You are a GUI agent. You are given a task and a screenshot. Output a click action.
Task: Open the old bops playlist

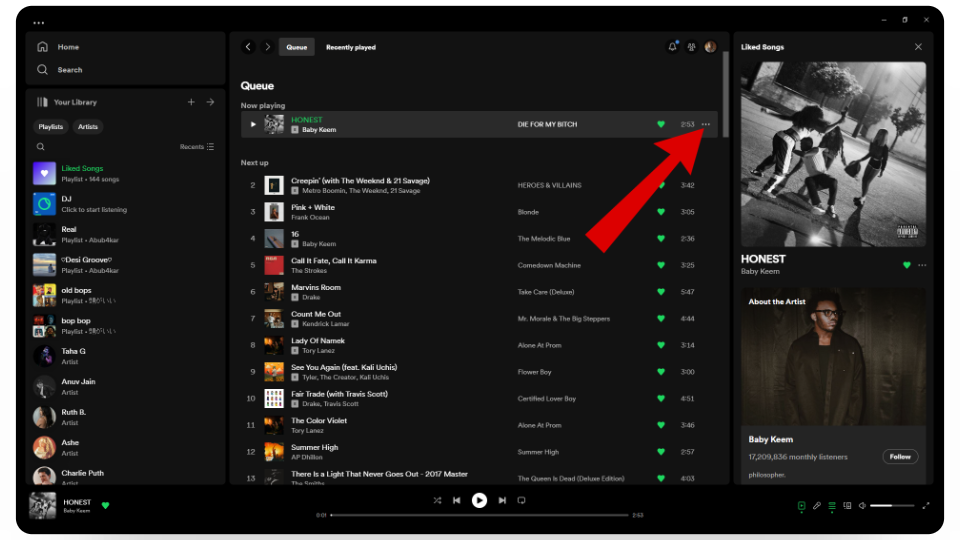click(124, 295)
